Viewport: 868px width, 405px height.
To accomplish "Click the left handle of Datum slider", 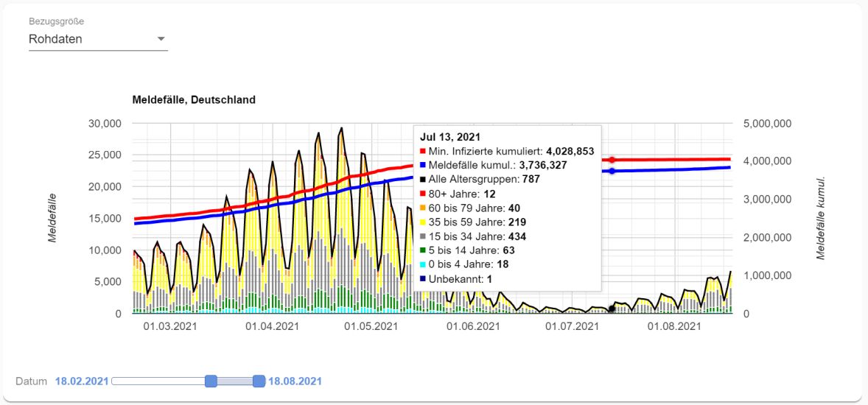I will pyautogui.click(x=211, y=381).
